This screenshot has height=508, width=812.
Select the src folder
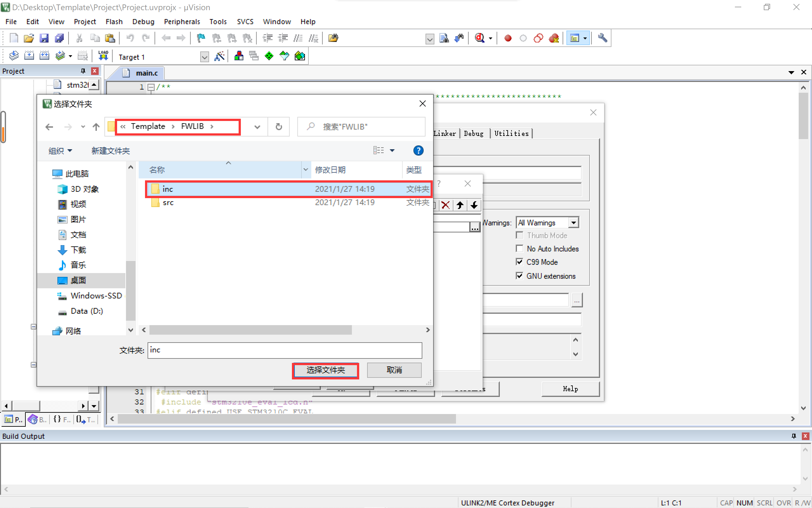(168, 203)
